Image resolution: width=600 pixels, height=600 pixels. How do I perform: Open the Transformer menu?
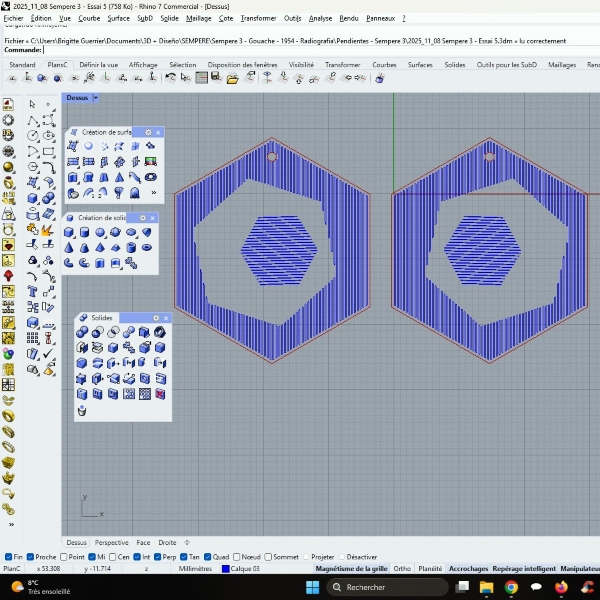[x=258, y=18]
